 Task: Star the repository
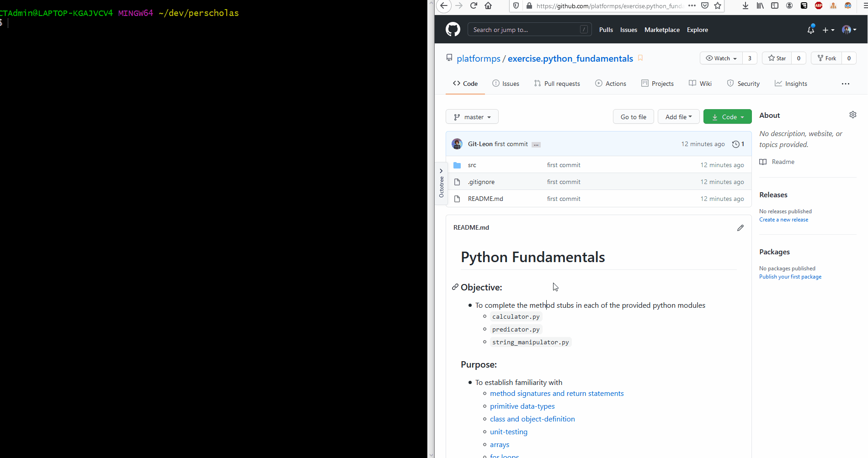pos(777,58)
